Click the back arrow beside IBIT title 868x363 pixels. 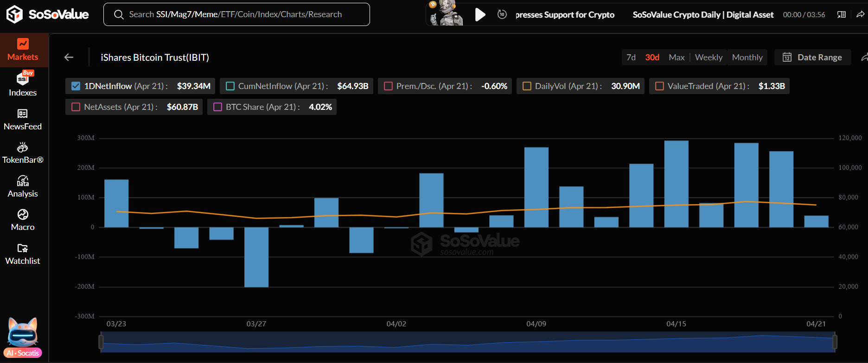point(69,57)
